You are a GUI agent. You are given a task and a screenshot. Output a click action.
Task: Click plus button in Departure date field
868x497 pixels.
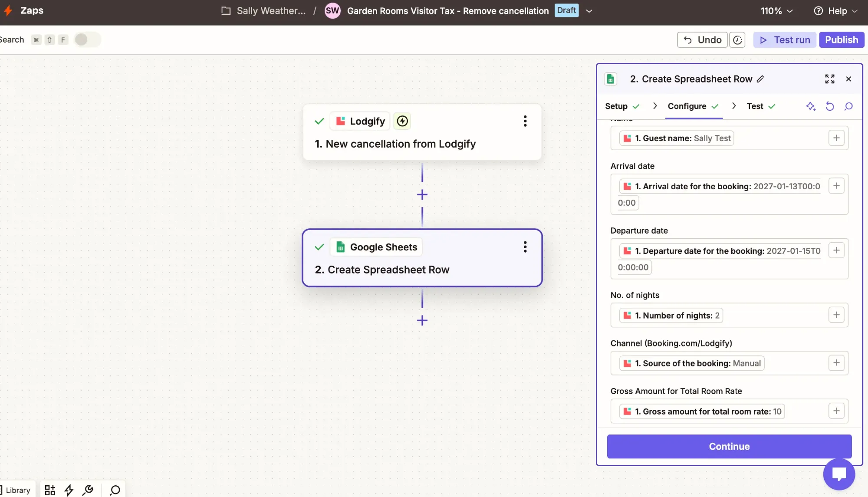(836, 250)
